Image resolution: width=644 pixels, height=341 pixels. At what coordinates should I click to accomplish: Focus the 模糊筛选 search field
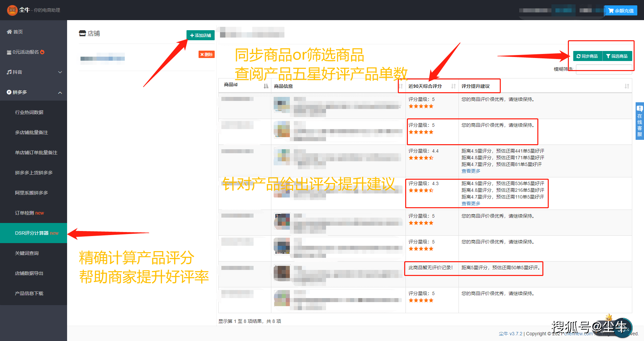(604, 69)
